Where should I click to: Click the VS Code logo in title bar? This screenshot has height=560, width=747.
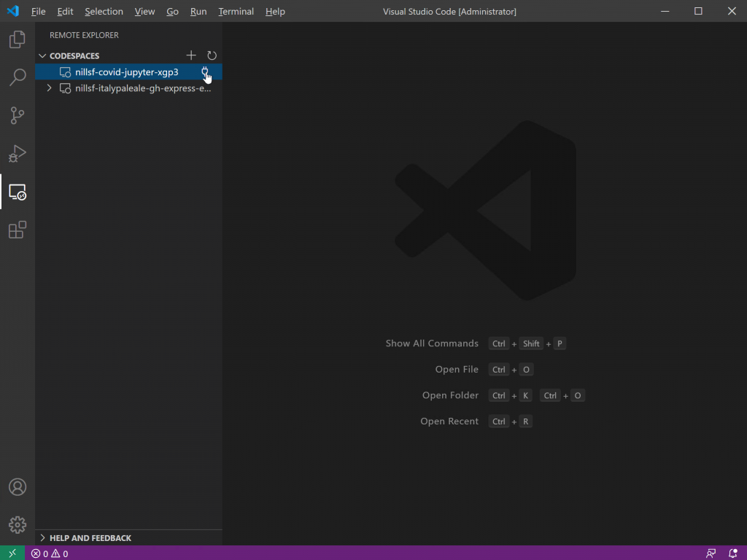click(13, 11)
